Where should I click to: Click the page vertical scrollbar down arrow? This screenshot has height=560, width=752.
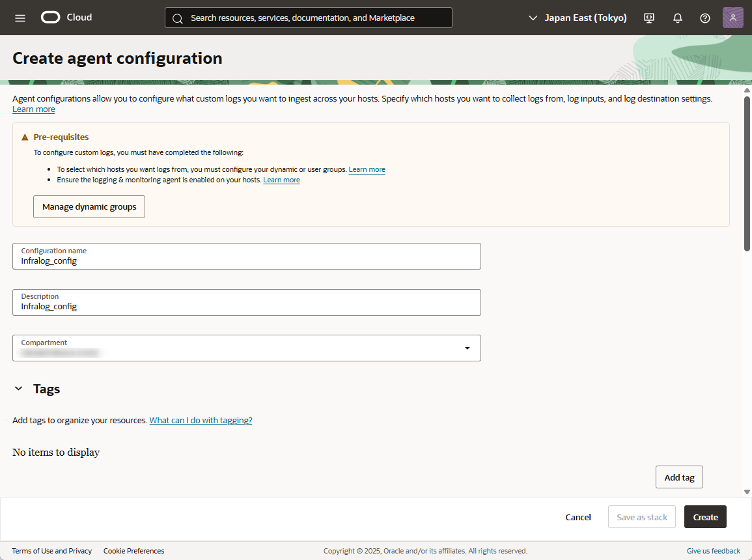[747, 492]
